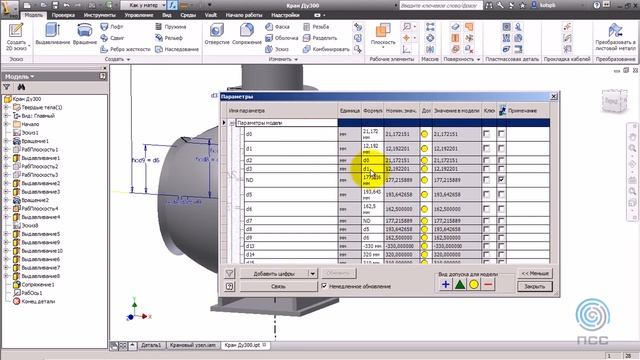Click the Create 2D Sketch tool (Создать 2D эскиз)
This screenshot has height=360, width=640.
pos(16,37)
